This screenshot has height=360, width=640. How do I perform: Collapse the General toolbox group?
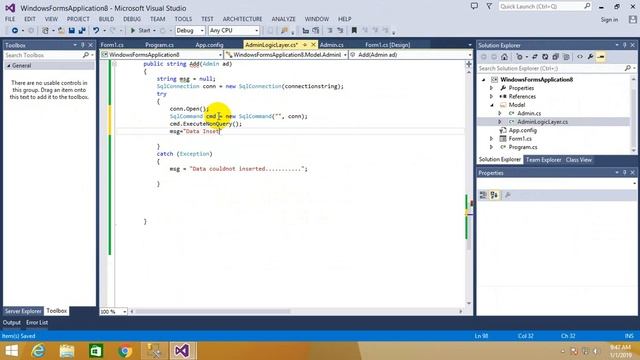pos(9,66)
